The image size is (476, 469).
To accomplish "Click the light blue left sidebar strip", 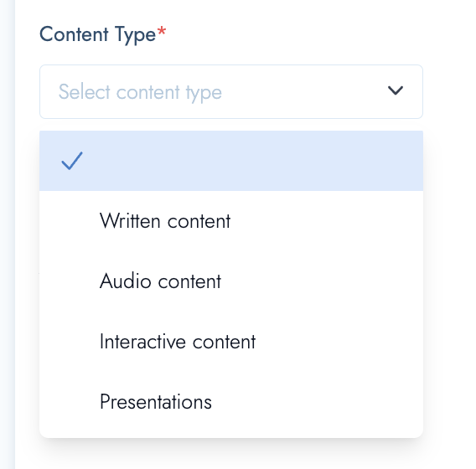I will tap(8, 234).
